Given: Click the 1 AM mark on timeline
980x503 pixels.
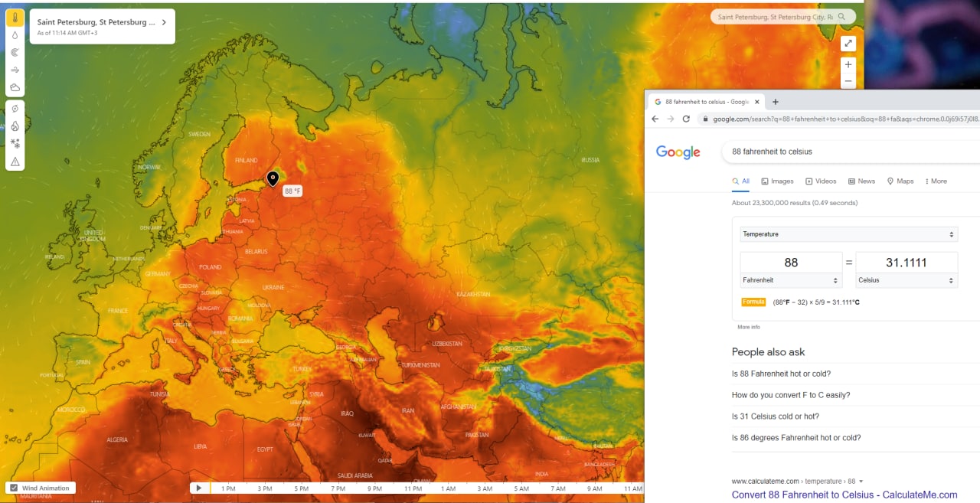Looking at the screenshot, I should pos(448,488).
